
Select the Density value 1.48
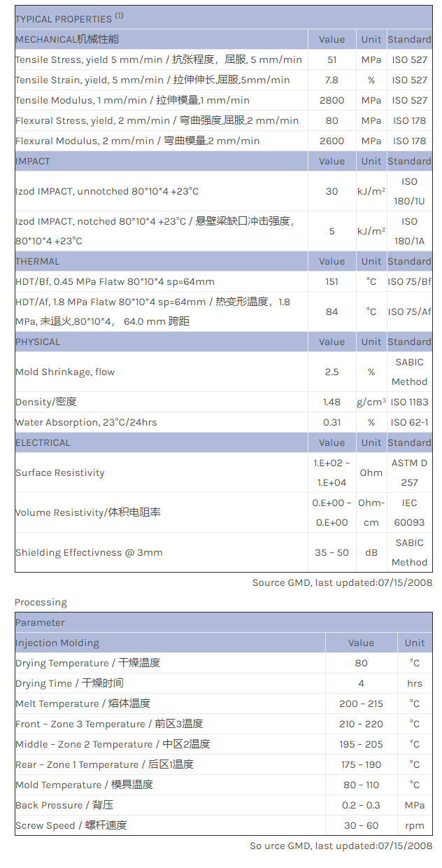coord(331,402)
